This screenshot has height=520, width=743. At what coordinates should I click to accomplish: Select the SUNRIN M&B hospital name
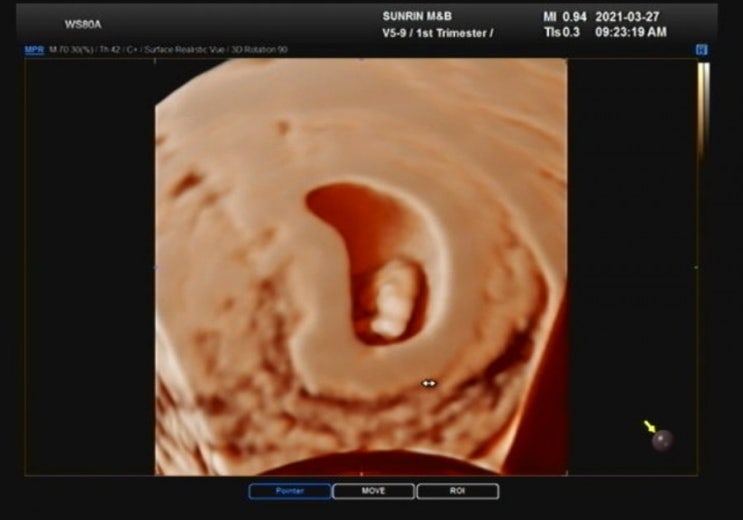417,16
